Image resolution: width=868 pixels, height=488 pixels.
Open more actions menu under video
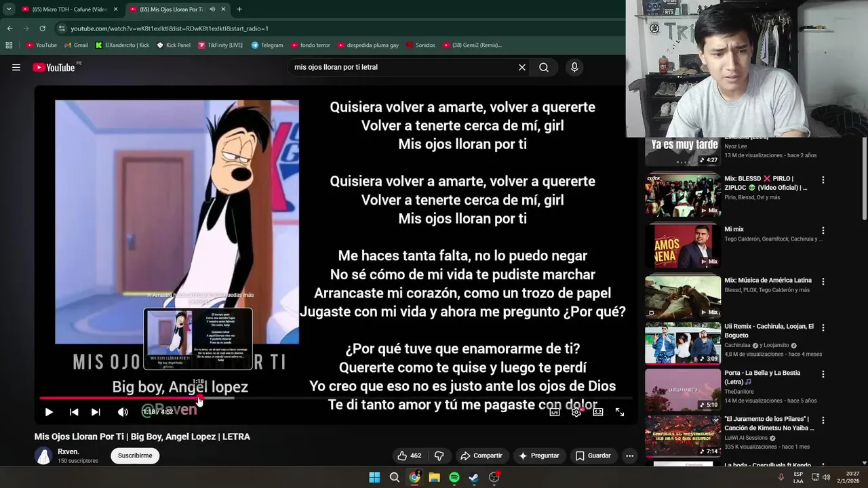629,455
